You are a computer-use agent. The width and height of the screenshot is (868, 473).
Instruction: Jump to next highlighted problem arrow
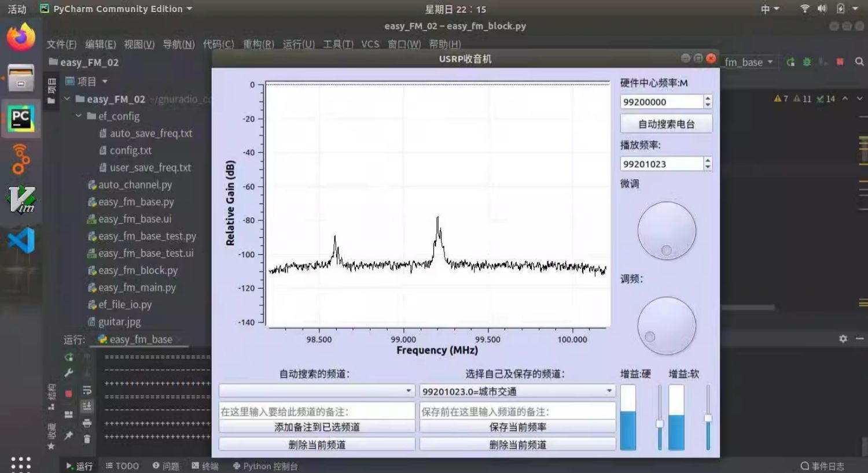(859, 99)
